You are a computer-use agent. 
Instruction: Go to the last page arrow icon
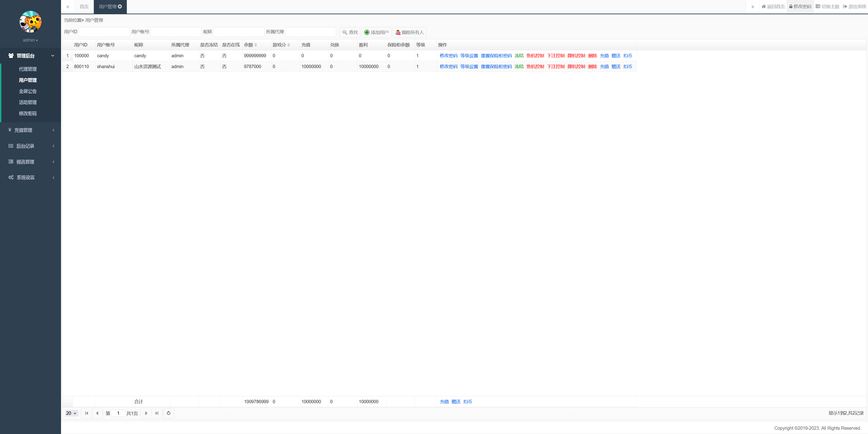tap(157, 413)
